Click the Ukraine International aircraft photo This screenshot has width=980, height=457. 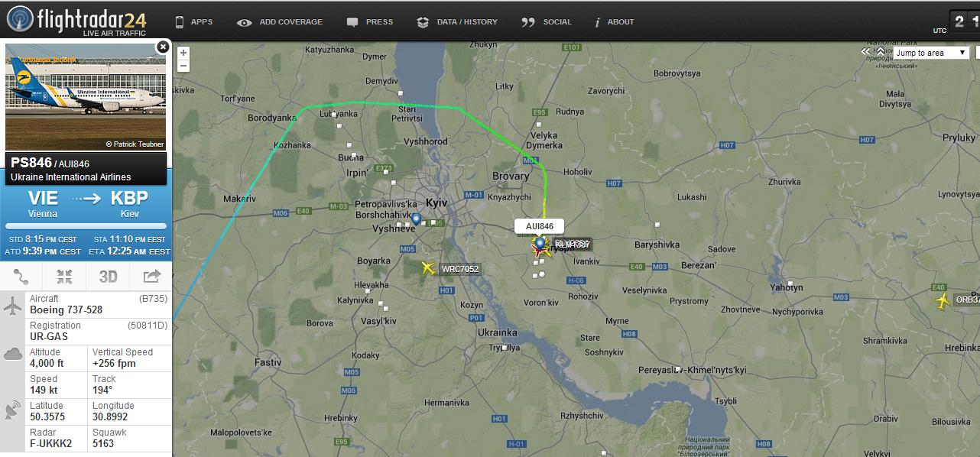(x=86, y=97)
